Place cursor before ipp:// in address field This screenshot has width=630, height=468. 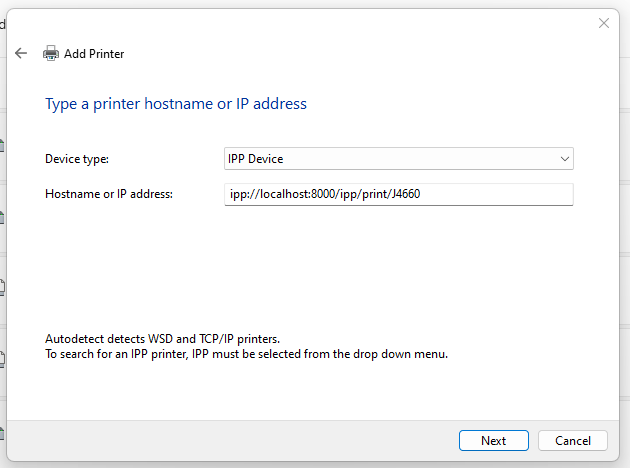[x=229, y=194]
